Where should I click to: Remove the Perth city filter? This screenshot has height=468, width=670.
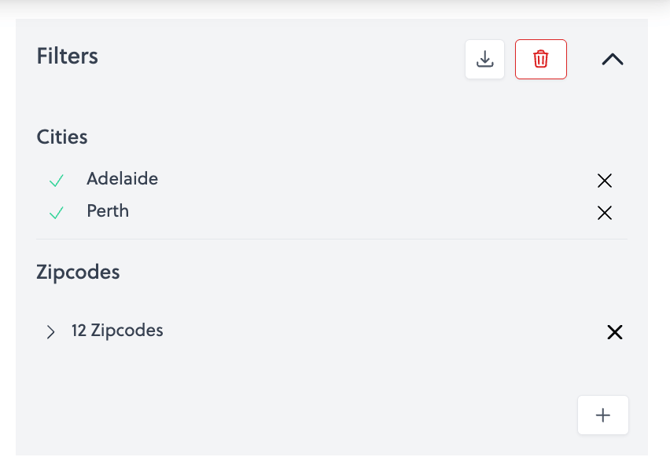604,213
